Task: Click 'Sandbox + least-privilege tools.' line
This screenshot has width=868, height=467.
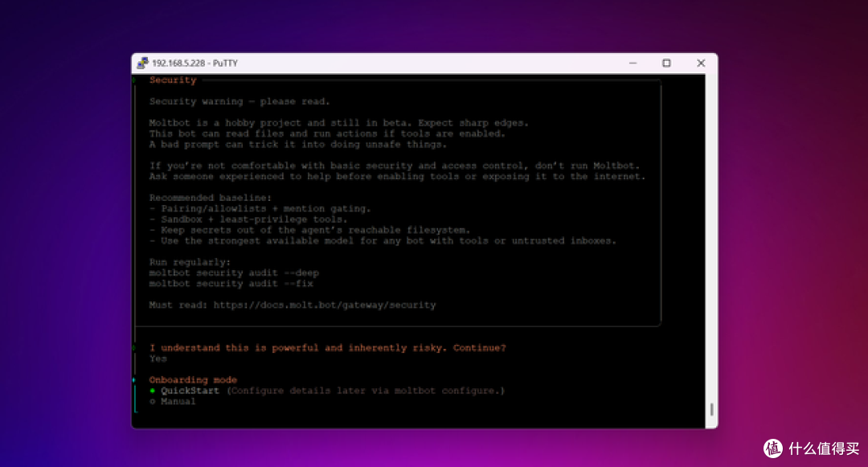Action: coord(248,219)
